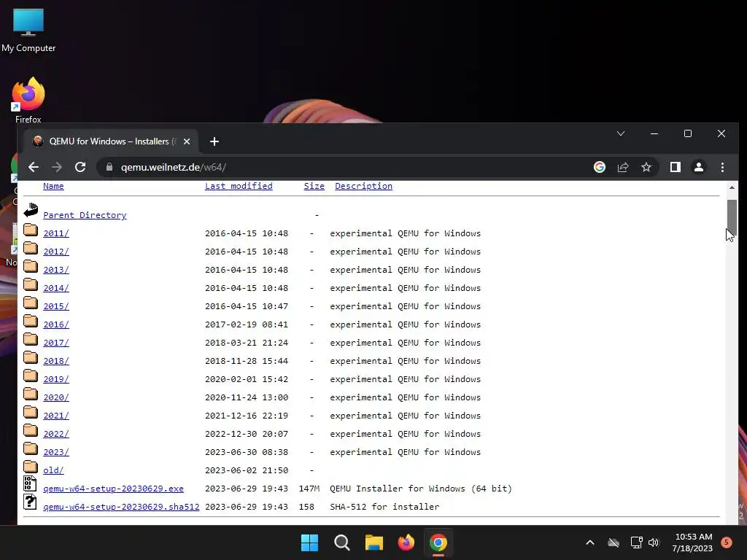Open Firefox from the taskbar
Image resolution: width=747 pixels, height=560 pixels.
point(406,542)
